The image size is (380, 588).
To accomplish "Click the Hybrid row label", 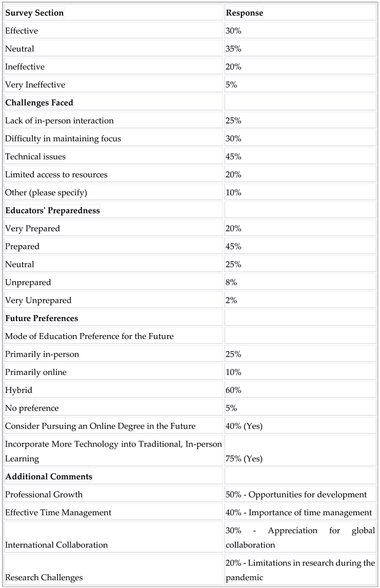I will [x=18, y=390].
